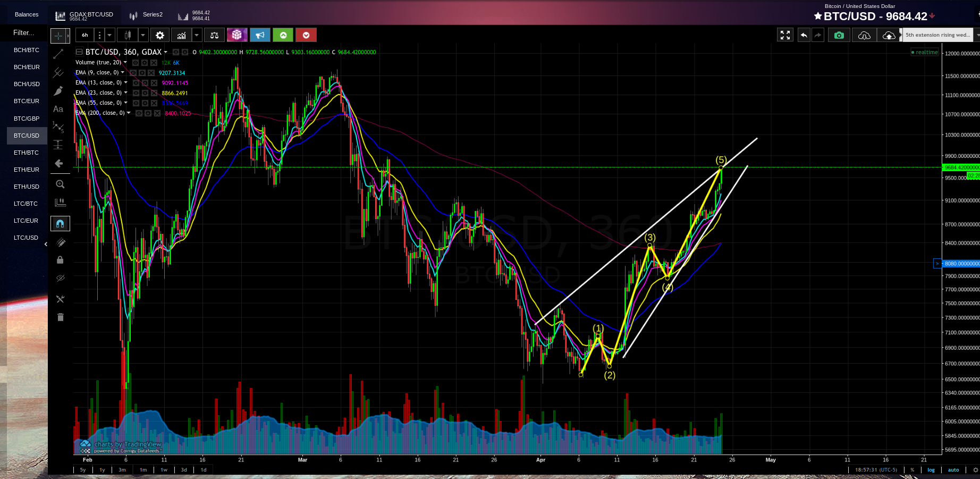Open settings for EMA 23 indicator
980x479 pixels.
[145, 93]
